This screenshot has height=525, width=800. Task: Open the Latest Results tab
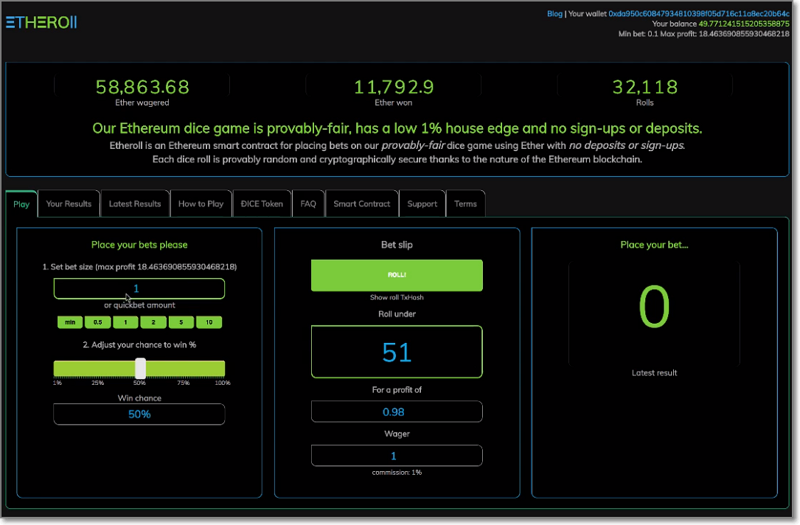[135, 204]
